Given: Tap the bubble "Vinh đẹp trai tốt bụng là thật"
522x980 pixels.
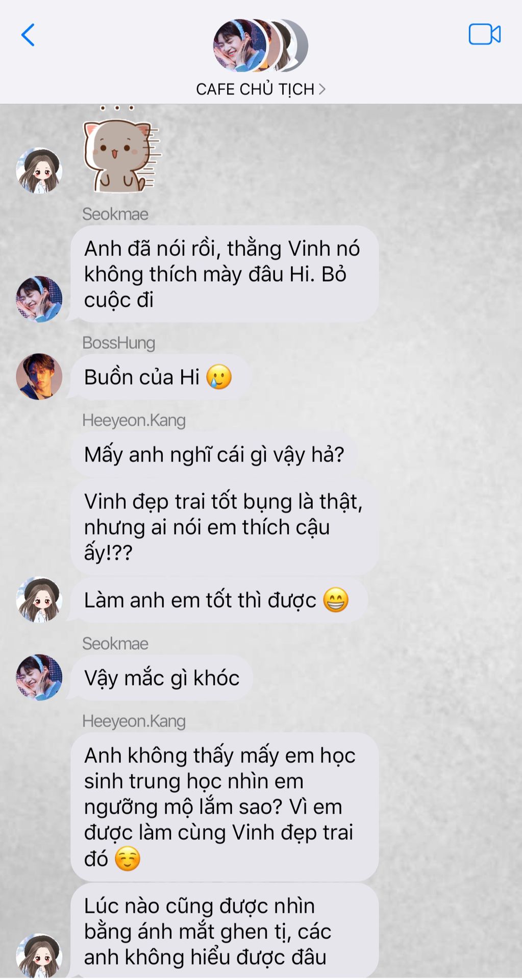Looking at the screenshot, I should click(x=225, y=527).
